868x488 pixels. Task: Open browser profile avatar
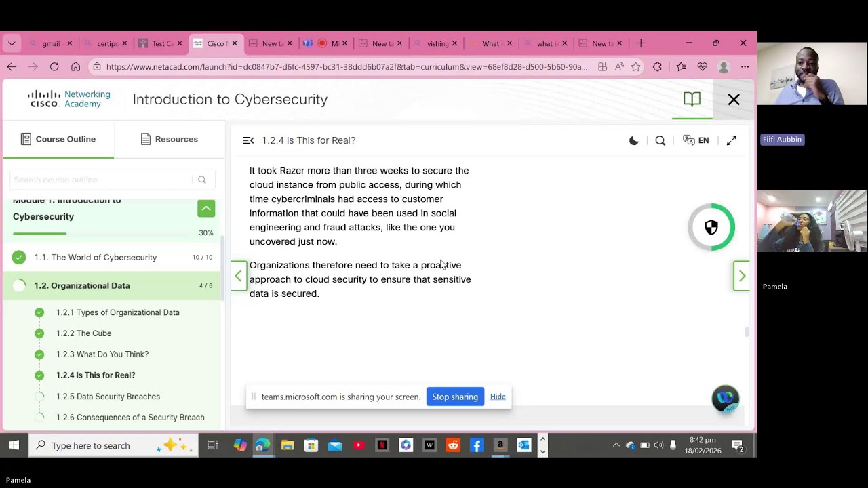point(724,67)
